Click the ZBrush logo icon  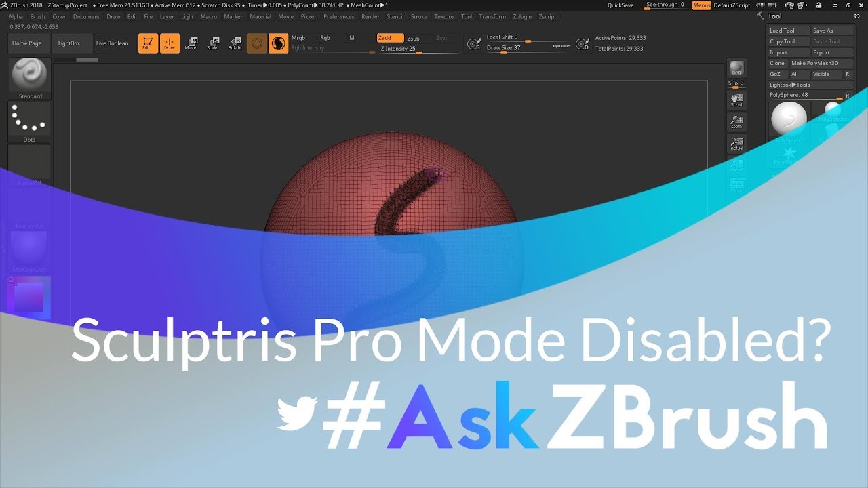click(x=5, y=5)
